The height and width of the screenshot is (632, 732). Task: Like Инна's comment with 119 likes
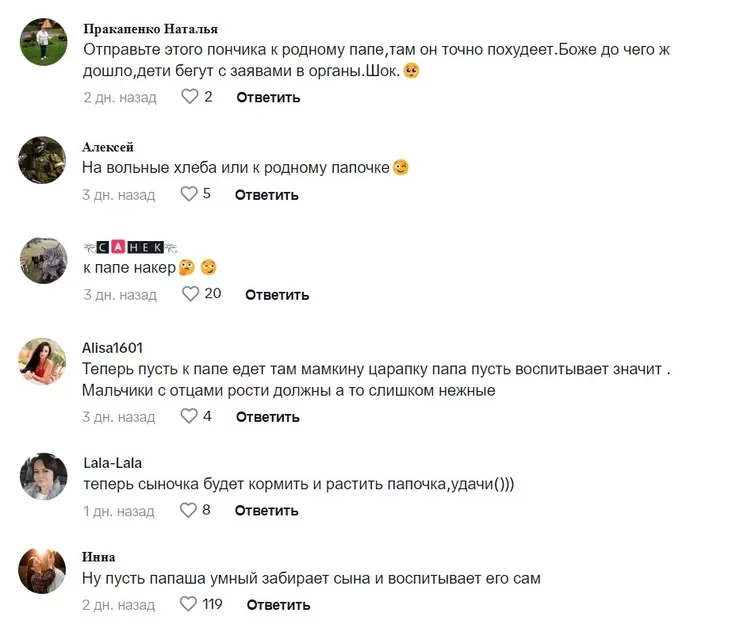coord(189,604)
